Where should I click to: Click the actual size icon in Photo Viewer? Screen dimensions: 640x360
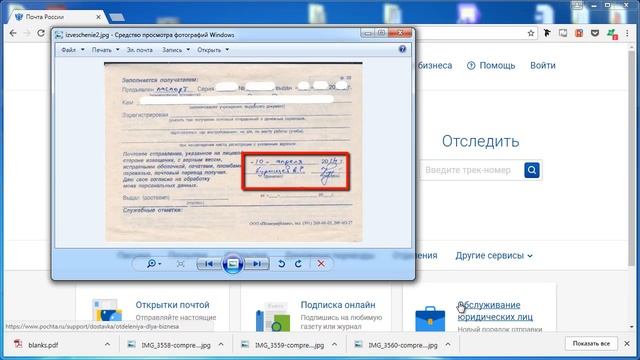pos(180,264)
